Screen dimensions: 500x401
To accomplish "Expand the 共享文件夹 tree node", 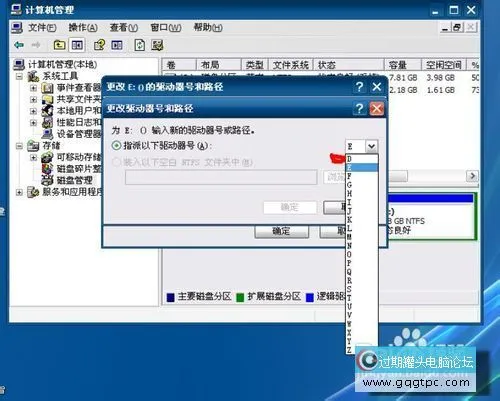I will tap(33, 100).
